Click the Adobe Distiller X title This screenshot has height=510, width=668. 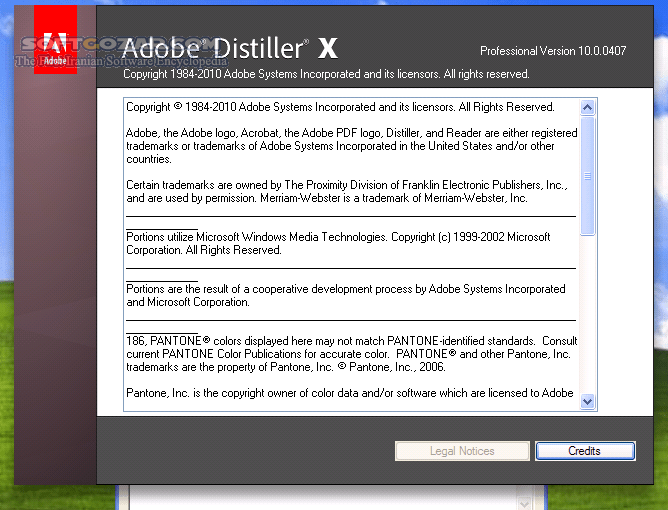click(x=230, y=48)
